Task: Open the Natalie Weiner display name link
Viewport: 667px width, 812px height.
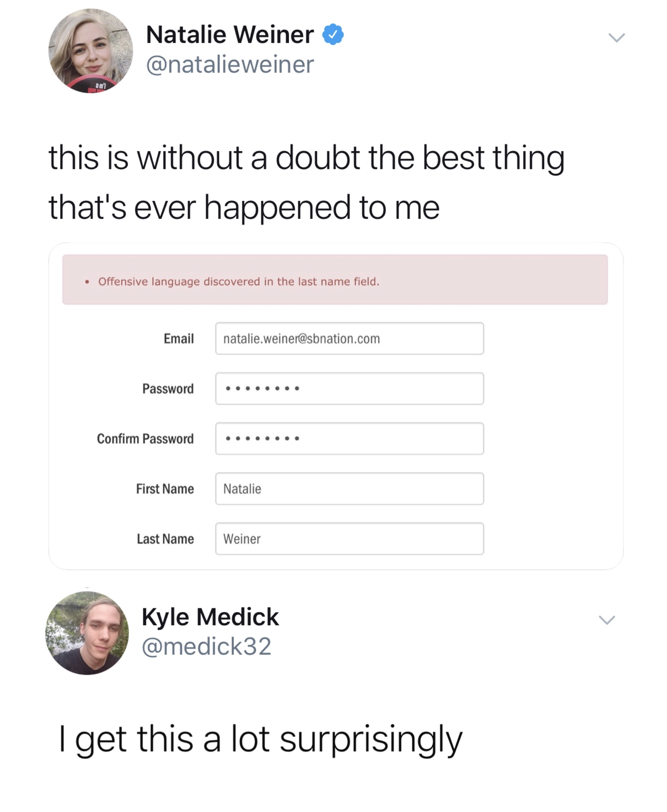Action: pos(230,34)
